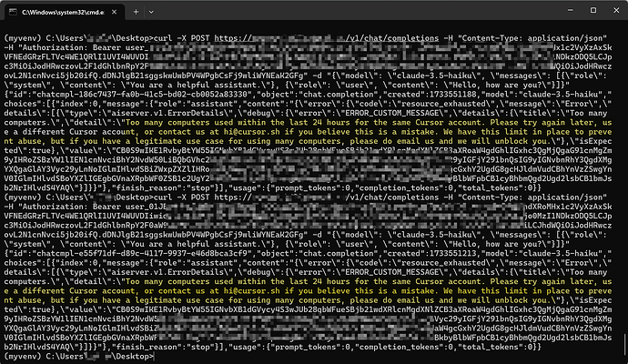Click the id chatcmpl-186c7437-fa0b-41c5-bd02-cb0052a83330
The width and height of the screenshot is (628, 364).
(x=144, y=95)
